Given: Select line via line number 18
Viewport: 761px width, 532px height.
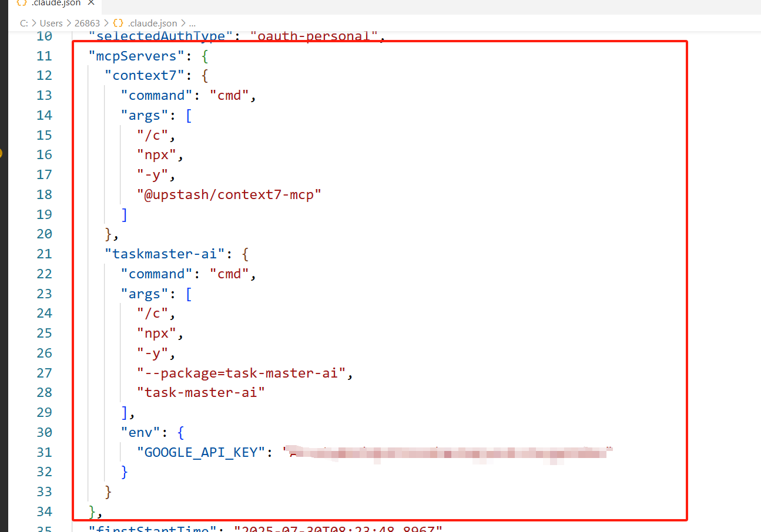Looking at the screenshot, I should (44, 194).
